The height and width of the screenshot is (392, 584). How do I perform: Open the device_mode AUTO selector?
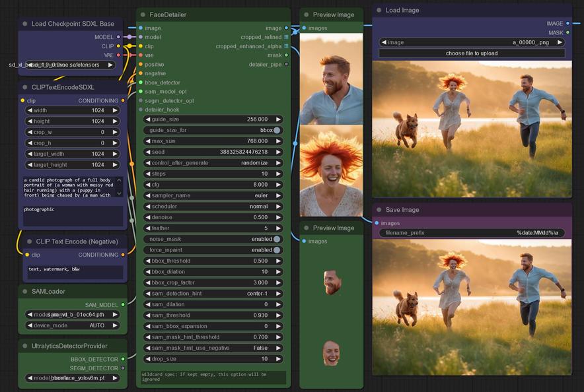[72, 325]
